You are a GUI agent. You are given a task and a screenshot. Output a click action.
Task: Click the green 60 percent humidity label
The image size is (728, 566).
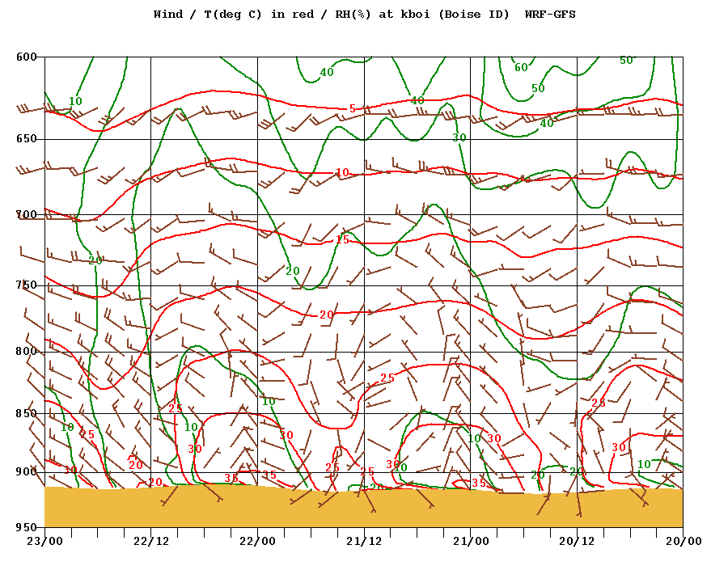(521, 67)
